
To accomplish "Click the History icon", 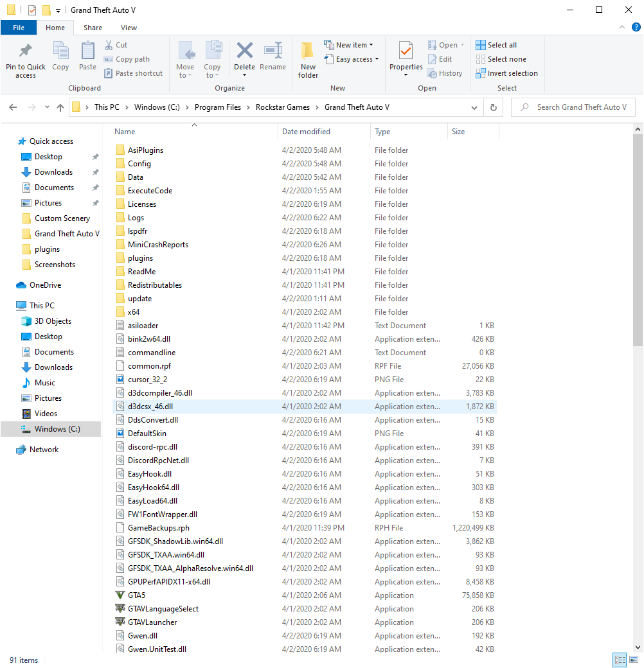I will 432,73.
